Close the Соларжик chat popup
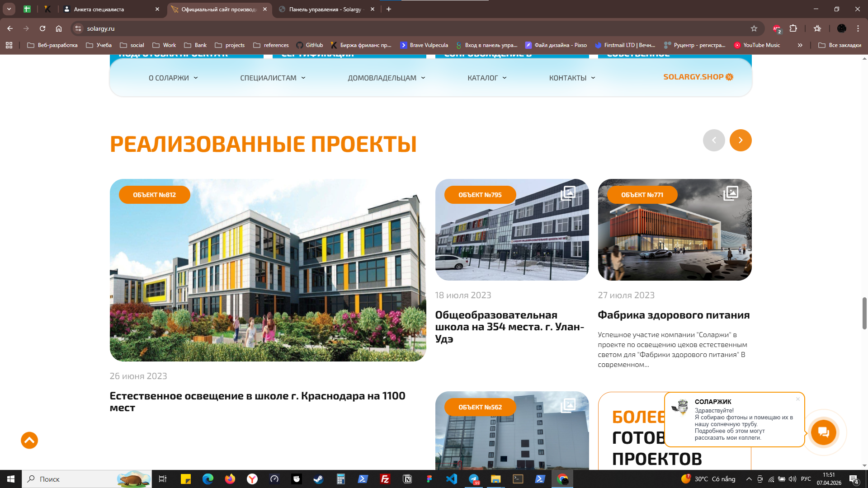This screenshot has height=488, width=868. click(798, 399)
